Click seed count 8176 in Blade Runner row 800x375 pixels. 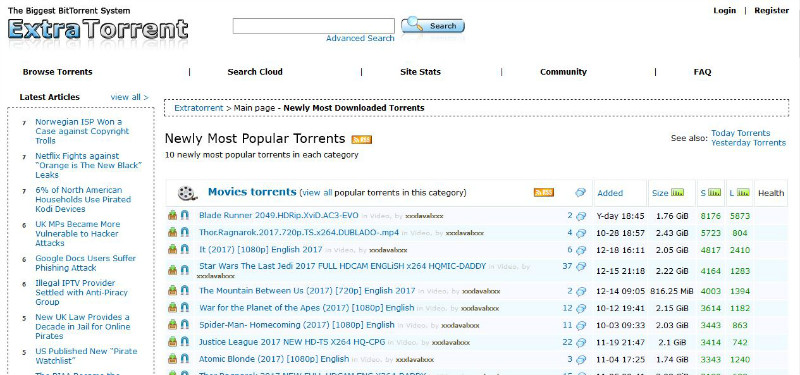(710, 216)
